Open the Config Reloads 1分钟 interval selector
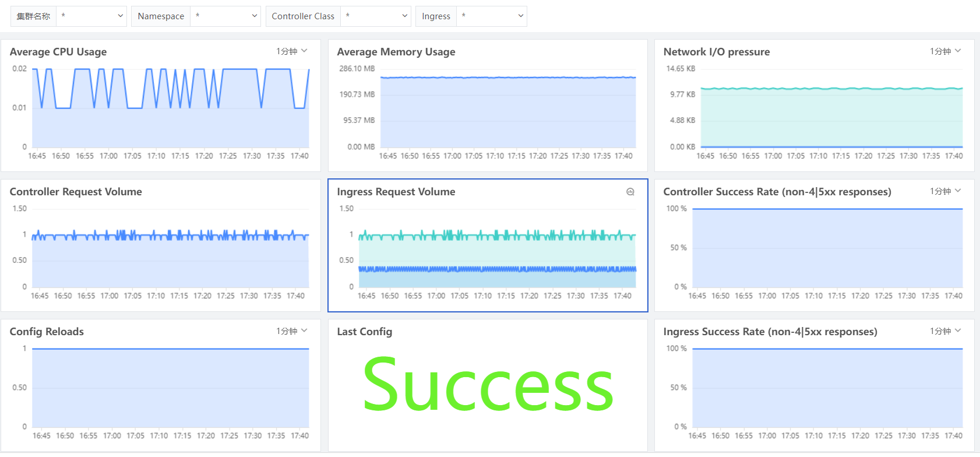 292,331
